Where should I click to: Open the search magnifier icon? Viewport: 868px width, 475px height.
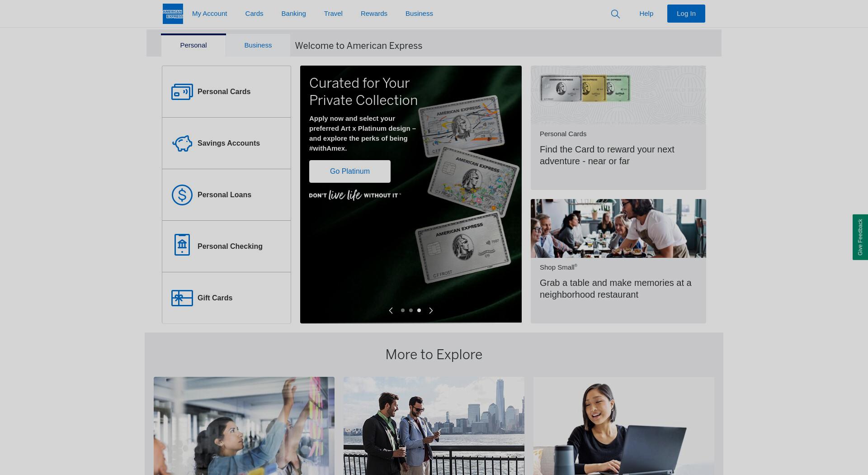(x=615, y=14)
